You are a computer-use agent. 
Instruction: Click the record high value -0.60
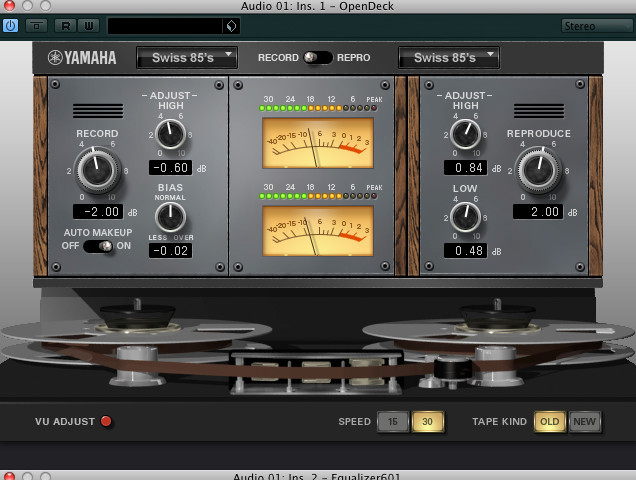tap(170, 168)
